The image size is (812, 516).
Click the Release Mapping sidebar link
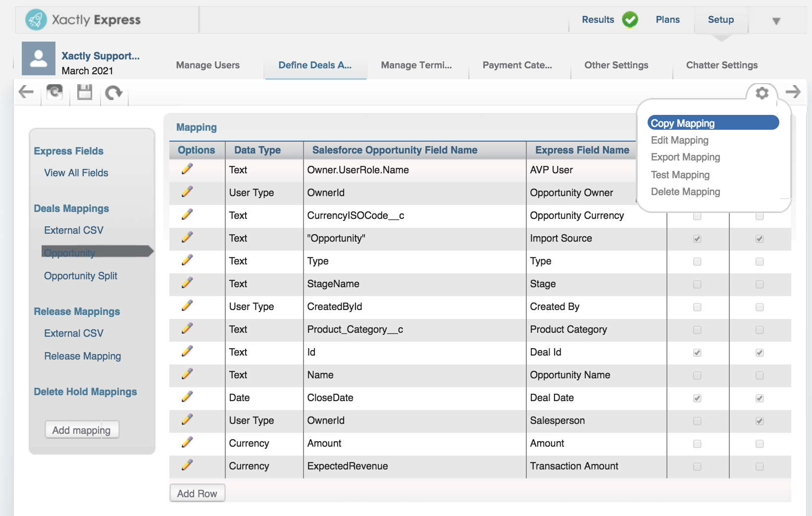83,356
